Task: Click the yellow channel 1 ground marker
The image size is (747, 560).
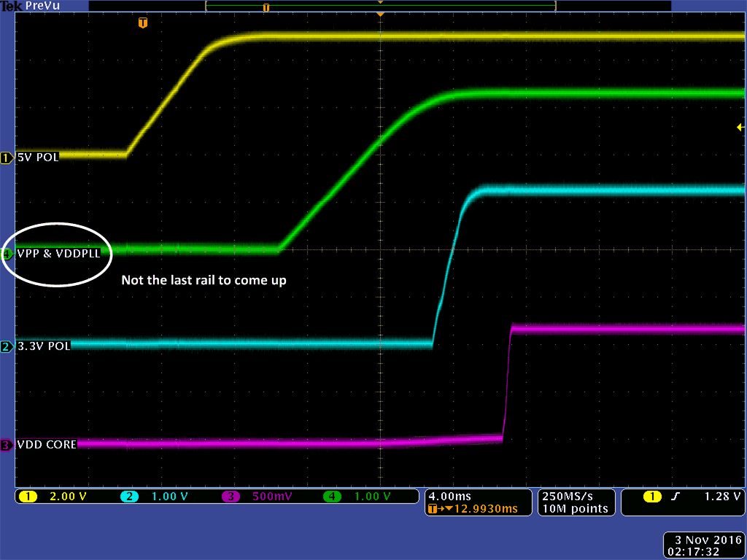Action: (x=7, y=158)
